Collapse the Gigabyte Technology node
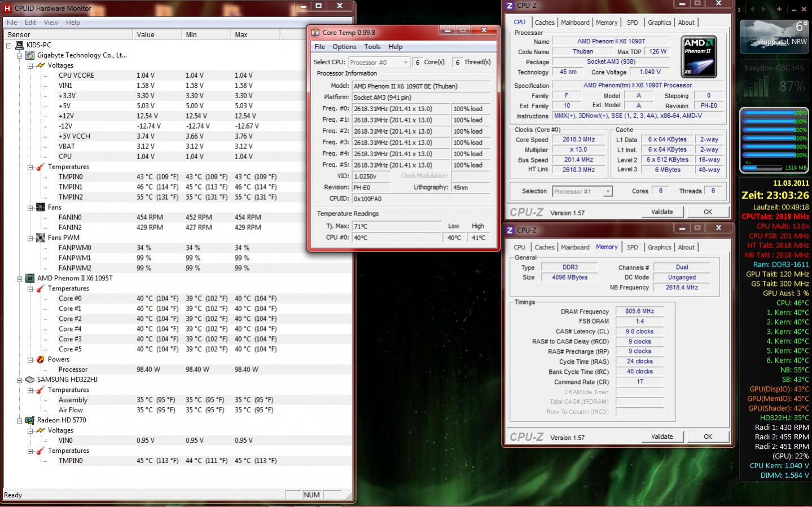This screenshot has width=812, height=507. coord(19,55)
